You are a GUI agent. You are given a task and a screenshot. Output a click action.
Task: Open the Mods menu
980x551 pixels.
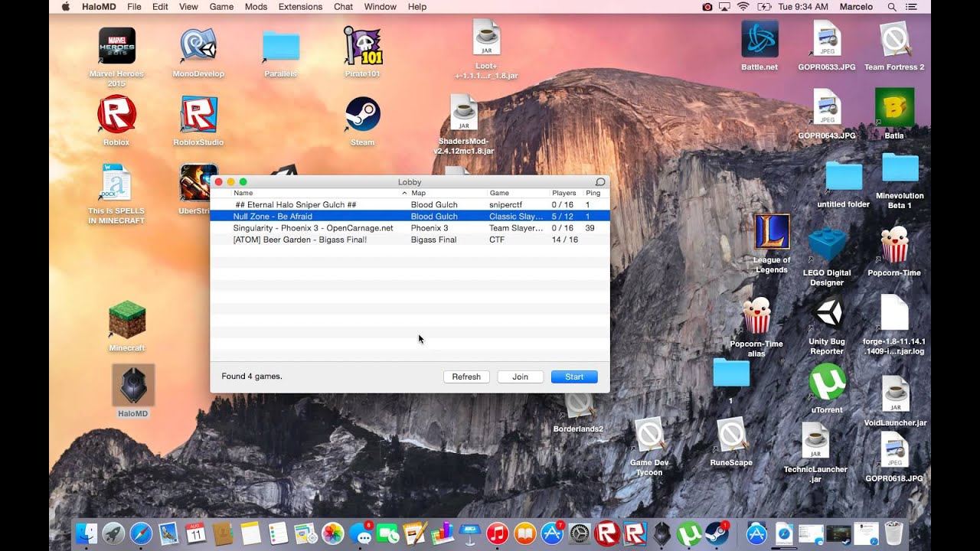point(256,7)
